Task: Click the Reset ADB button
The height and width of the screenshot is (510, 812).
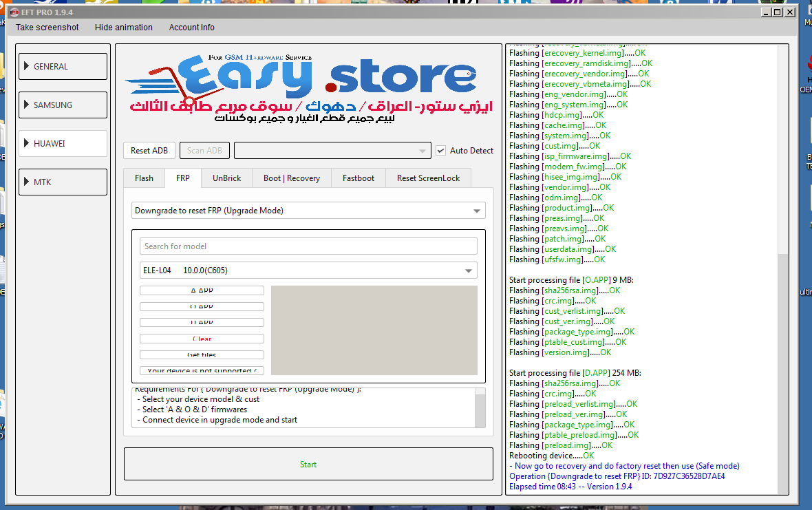Action: click(149, 151)
